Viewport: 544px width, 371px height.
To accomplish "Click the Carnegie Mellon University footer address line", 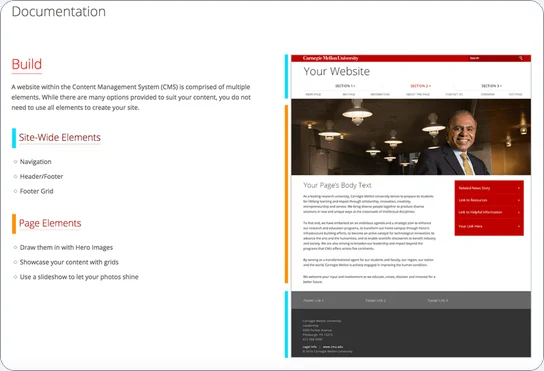I will pyautogui.click(x=322, y=321).
